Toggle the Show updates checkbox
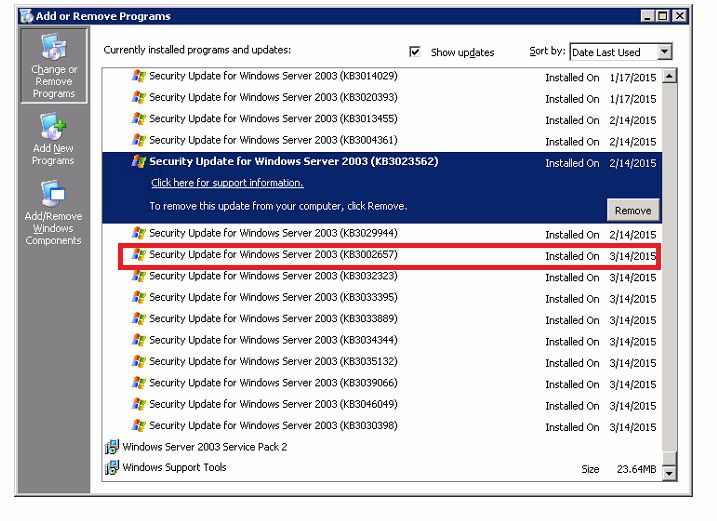Screen dimensions: 717x521 (x=415, y=52)
